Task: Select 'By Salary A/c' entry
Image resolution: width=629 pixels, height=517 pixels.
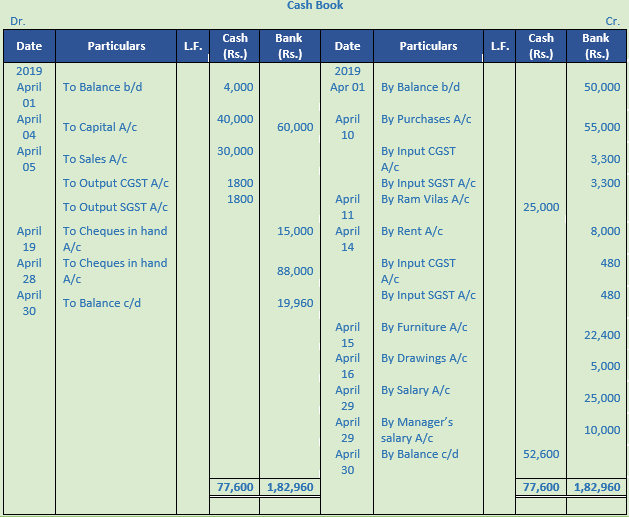Action: [416, 390]
